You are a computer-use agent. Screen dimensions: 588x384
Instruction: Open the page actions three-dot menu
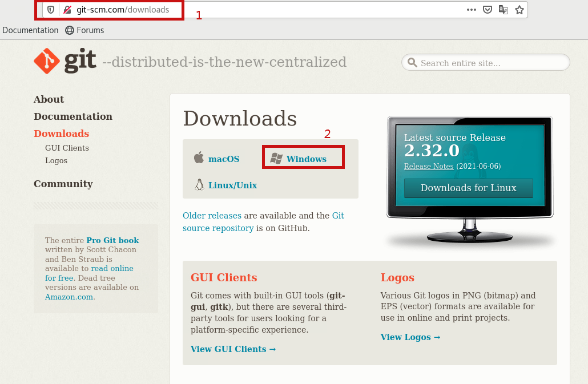tap(472, 10)
